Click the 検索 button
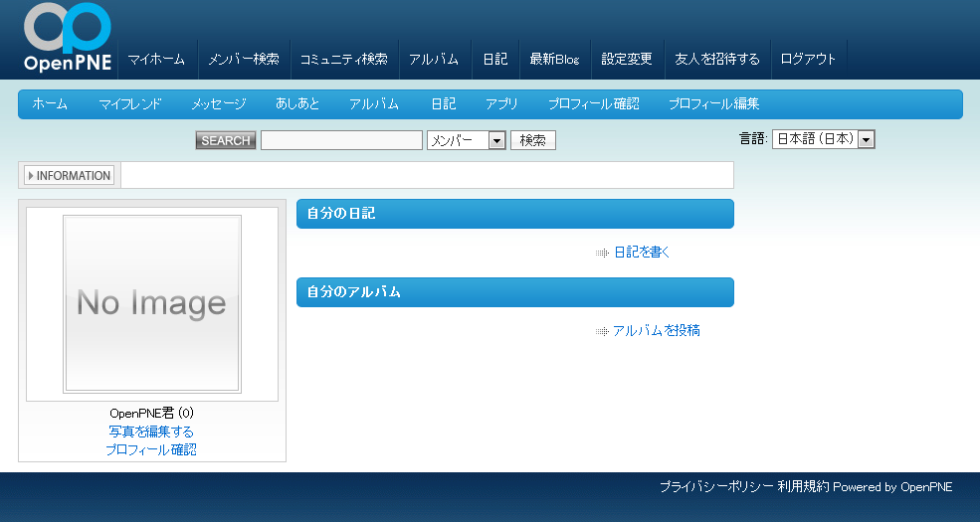The height and width of the screenshot is (522, 980). point(533,140)
